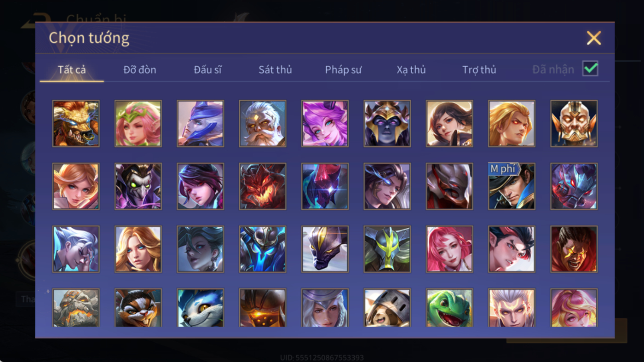Toggle the Đã nhận checkbox
Screen dimensions: 644x362
pyautogui.click(x=590, y=69)
